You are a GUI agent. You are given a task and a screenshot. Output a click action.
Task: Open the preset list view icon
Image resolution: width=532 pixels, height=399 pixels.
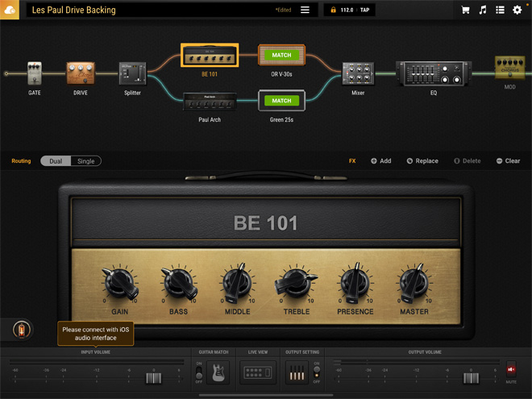(500, 10)
